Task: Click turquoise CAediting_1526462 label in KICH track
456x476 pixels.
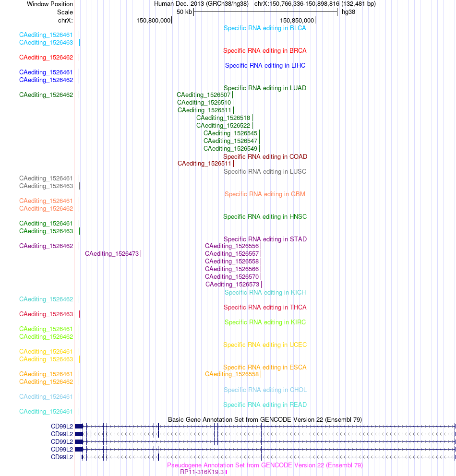Action: point(46,299)
